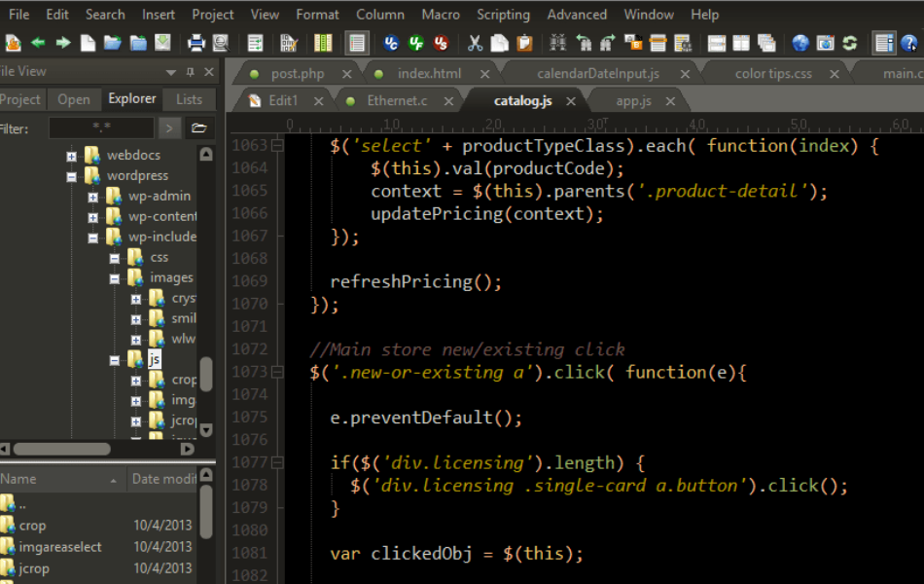Collapse the js folder node
The height and width of the screenshot is (584, 924).
pyautogui.click(x=115, y=360)
